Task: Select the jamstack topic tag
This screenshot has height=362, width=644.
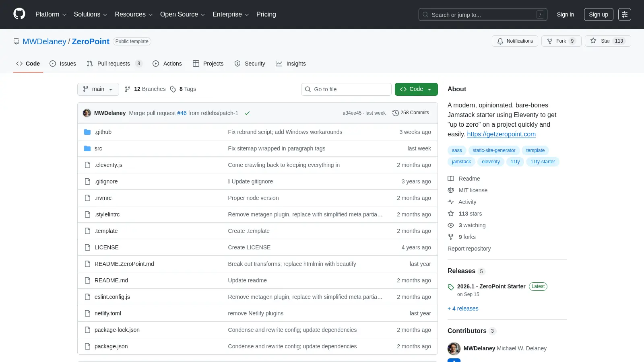Action: [x=461, y=162]
